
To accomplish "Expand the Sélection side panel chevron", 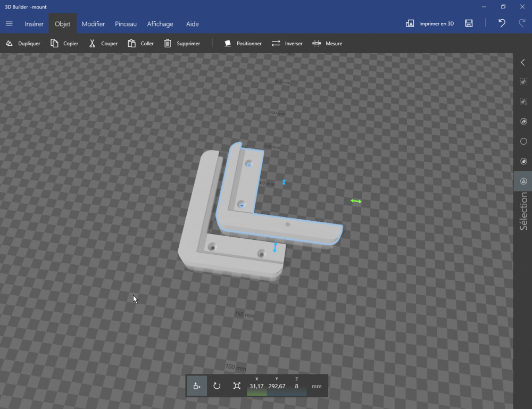I will (x=523, y=62).
